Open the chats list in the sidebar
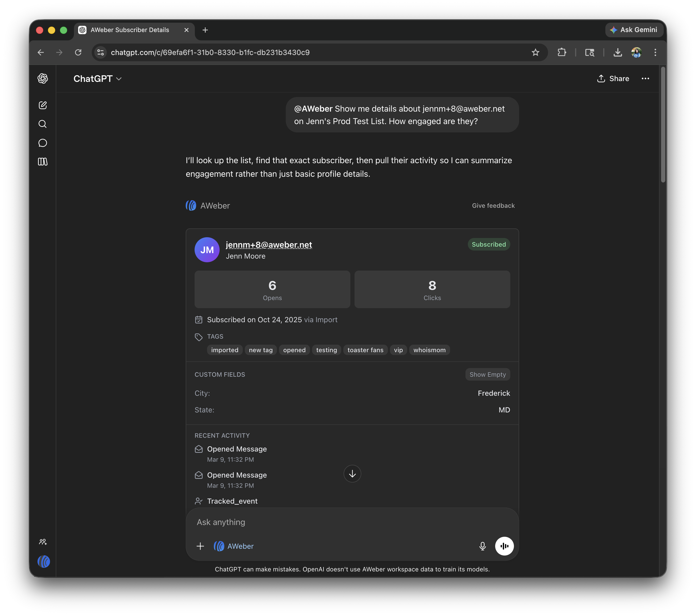The height and width of the screenshot is (616, 696). (x=42, y=143)
